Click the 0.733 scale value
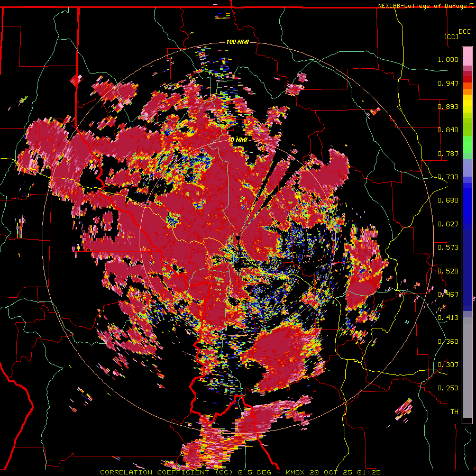Image resolution: width=476 pixels, height=476 pixels. click(448, 177)
